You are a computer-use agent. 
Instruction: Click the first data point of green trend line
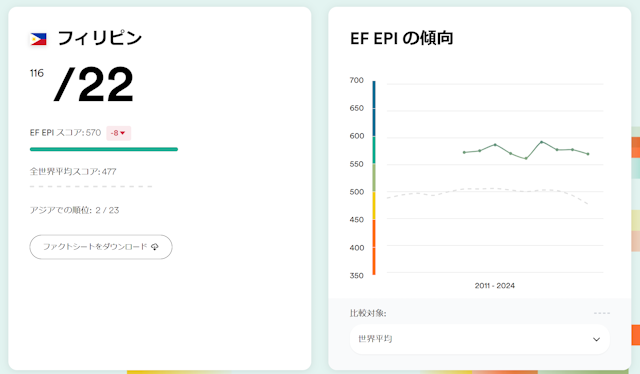coord(464,152)
